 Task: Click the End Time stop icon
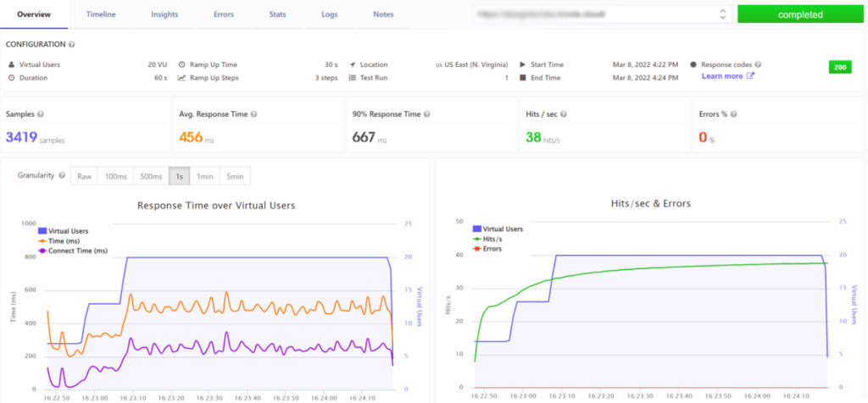[x=522, y=78]
